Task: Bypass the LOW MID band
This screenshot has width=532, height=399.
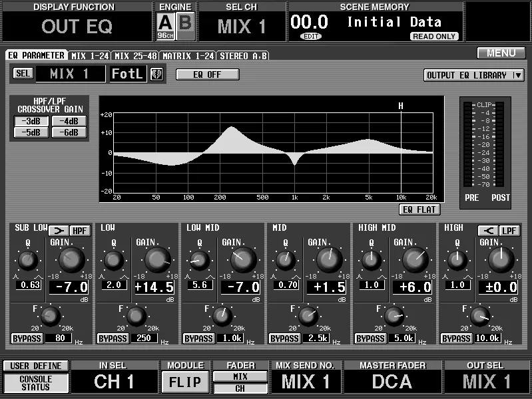Action: click(199, 338)
